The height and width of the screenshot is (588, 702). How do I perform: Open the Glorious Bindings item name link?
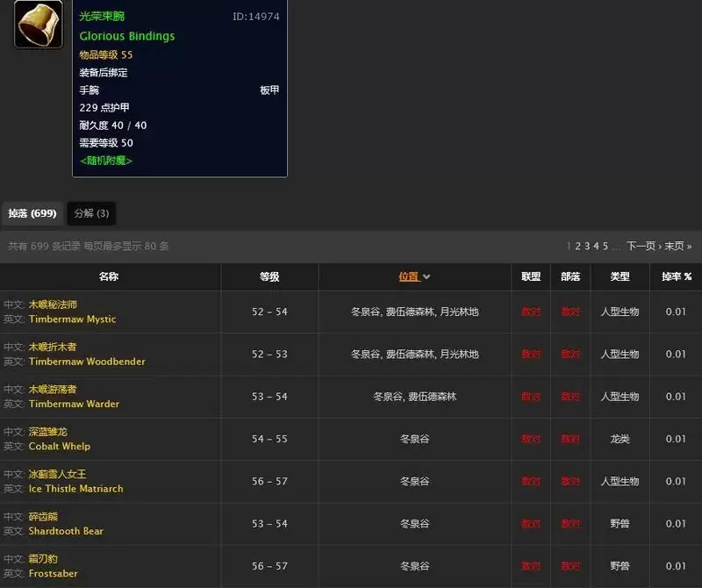point(126,36)
